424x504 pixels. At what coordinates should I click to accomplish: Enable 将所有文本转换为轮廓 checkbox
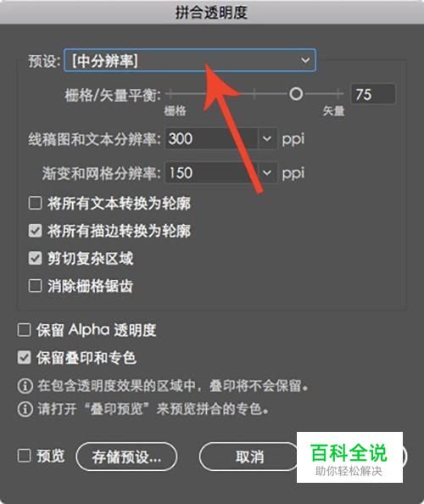35,203
